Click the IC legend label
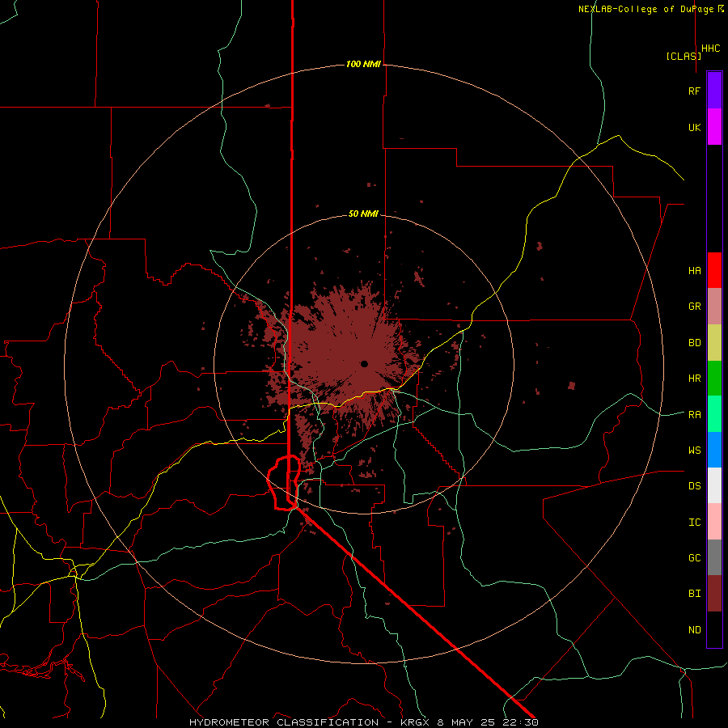728x728 pixels. coord(694,522)
